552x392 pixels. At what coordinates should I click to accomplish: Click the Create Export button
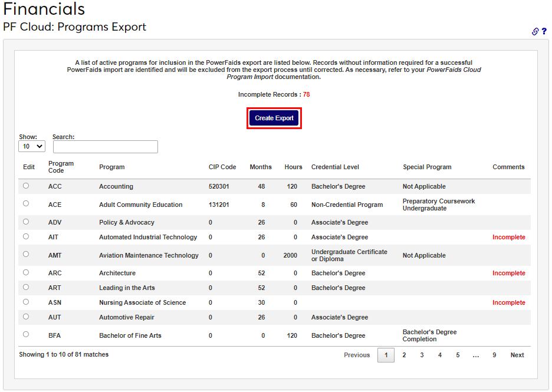[x=274, y=118]
